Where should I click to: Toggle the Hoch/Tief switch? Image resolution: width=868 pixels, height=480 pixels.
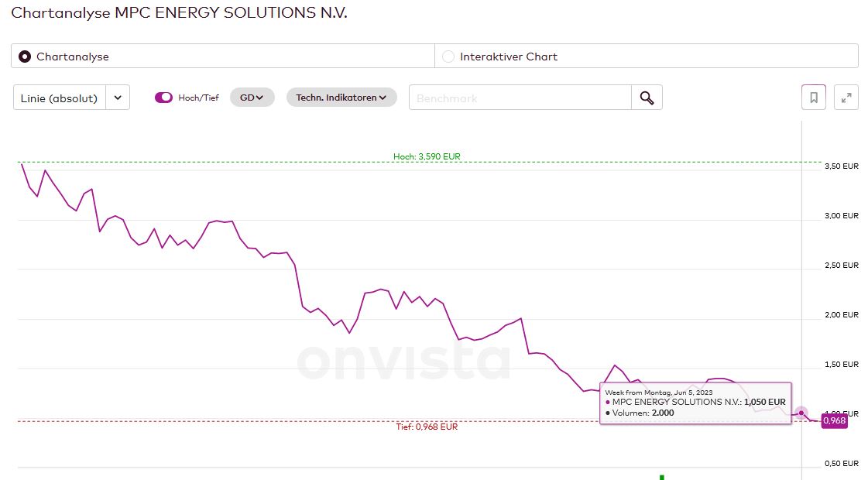[163, 98]
